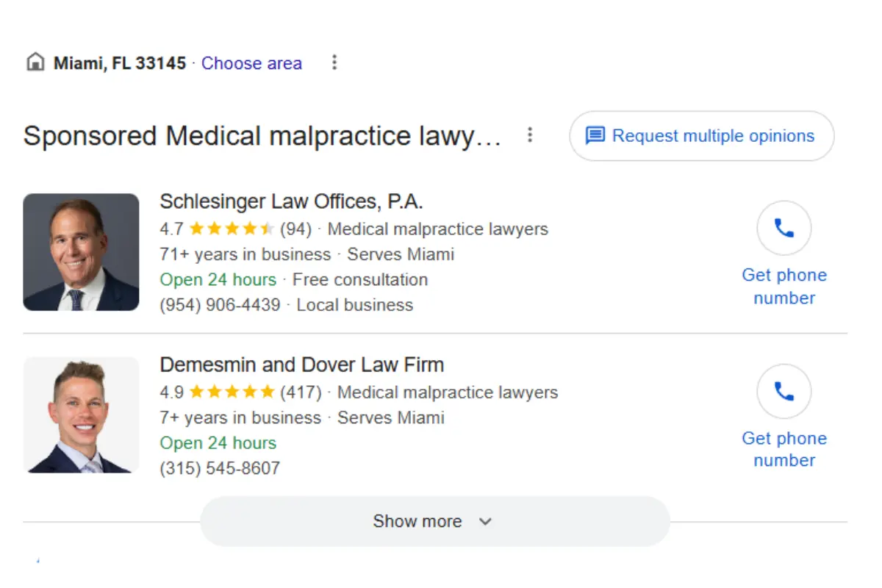Click the 4.7 star rating with 94 reviews
The height and width of the screenshot is (588, 882).
tap(235, 229)
